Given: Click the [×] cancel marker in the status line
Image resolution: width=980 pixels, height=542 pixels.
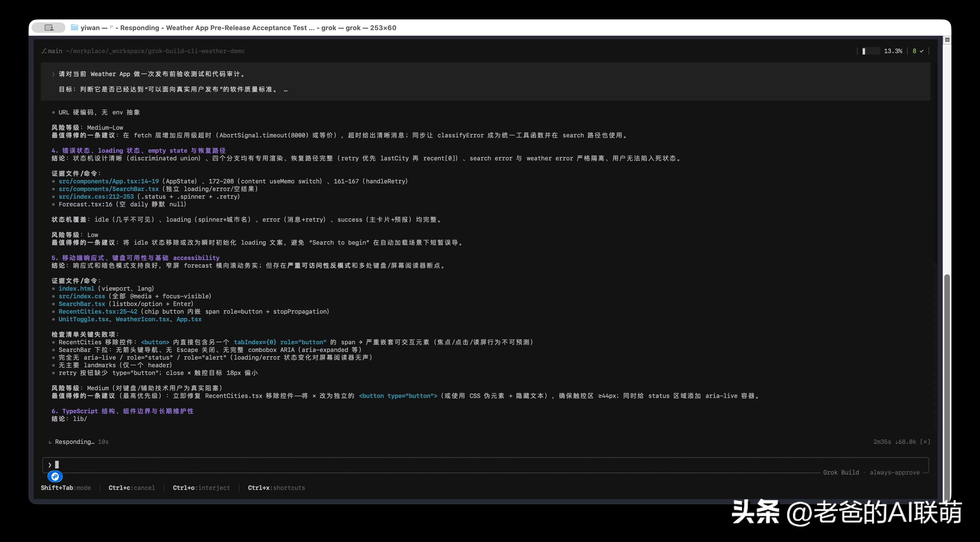Looking at the screenshot, I should 925,442.
